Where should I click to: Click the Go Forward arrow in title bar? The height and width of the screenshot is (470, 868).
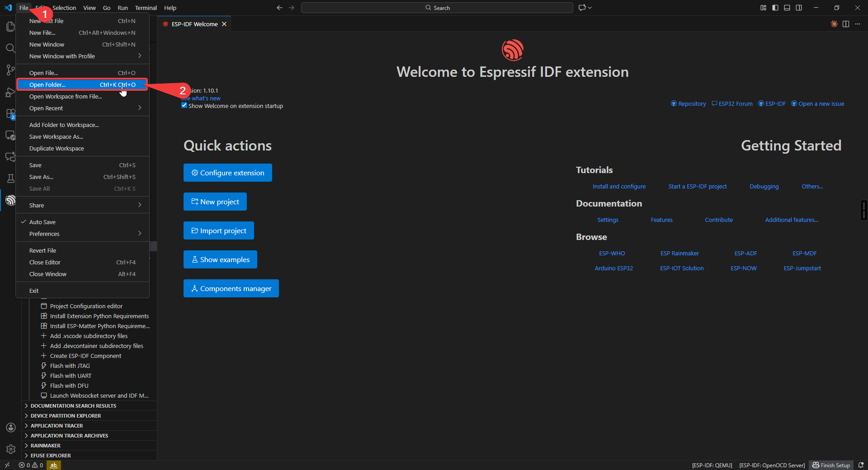coord(292,8)
